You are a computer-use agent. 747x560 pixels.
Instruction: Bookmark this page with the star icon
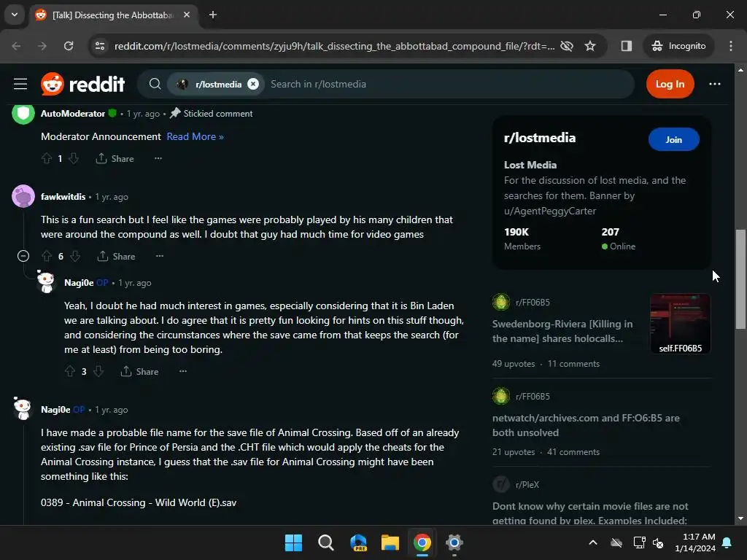(589, 46)
